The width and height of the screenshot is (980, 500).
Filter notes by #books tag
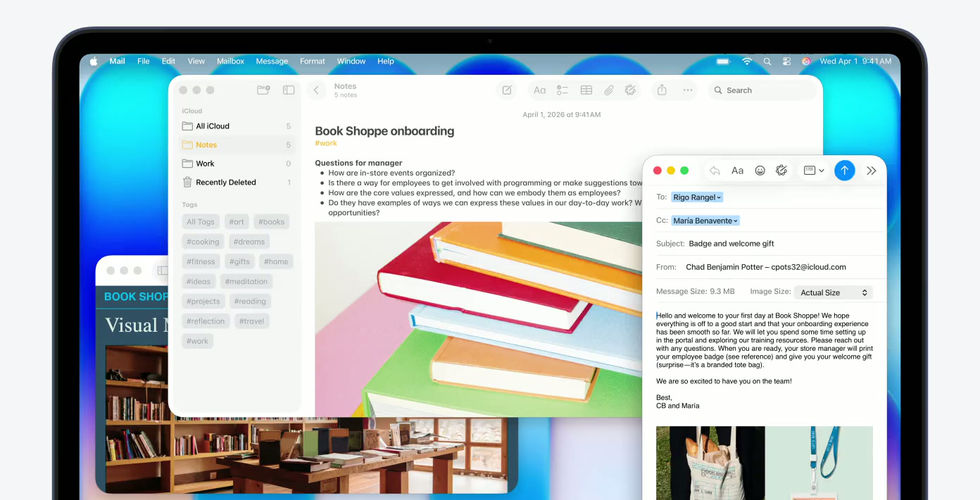click(271, 222)
